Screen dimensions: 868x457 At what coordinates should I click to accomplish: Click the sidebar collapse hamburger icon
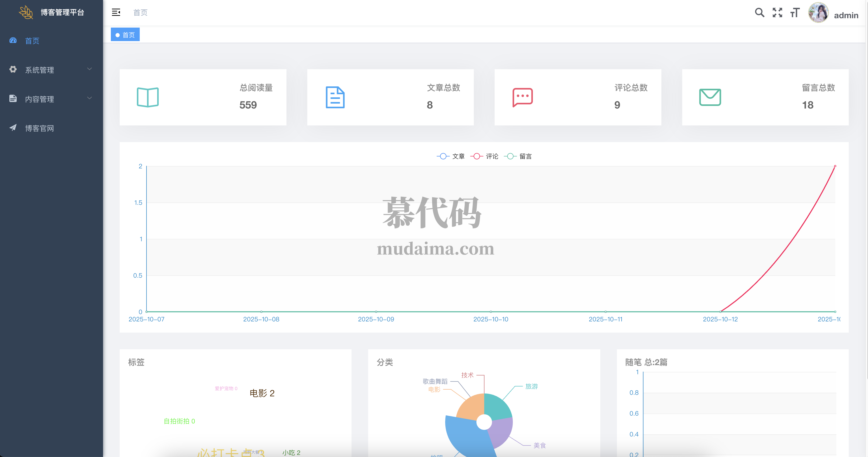pos(116,12)
